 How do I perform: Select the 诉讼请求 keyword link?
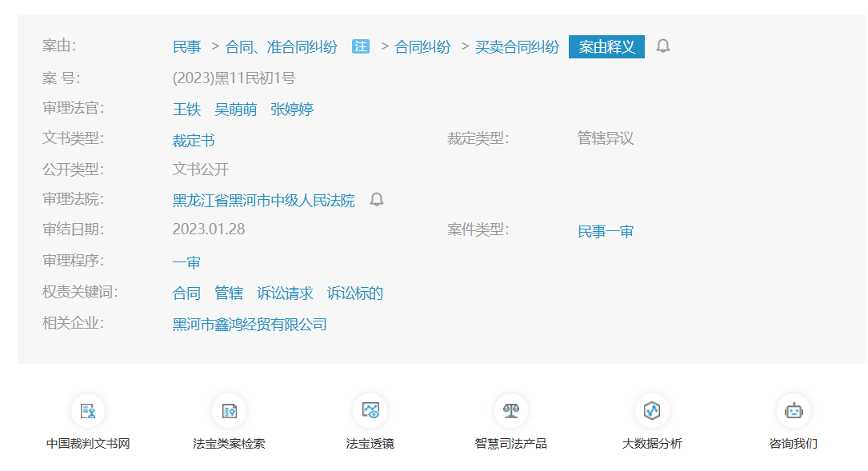tap(285, 293)
